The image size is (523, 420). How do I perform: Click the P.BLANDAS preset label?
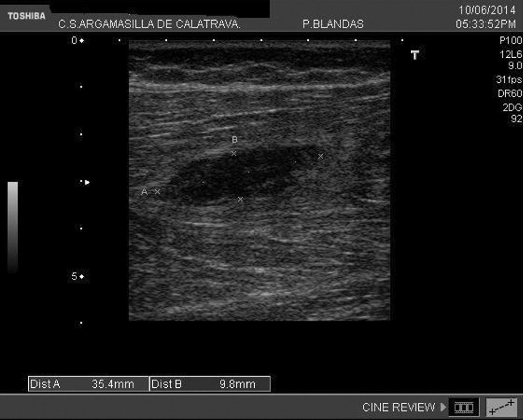[333, 24]
